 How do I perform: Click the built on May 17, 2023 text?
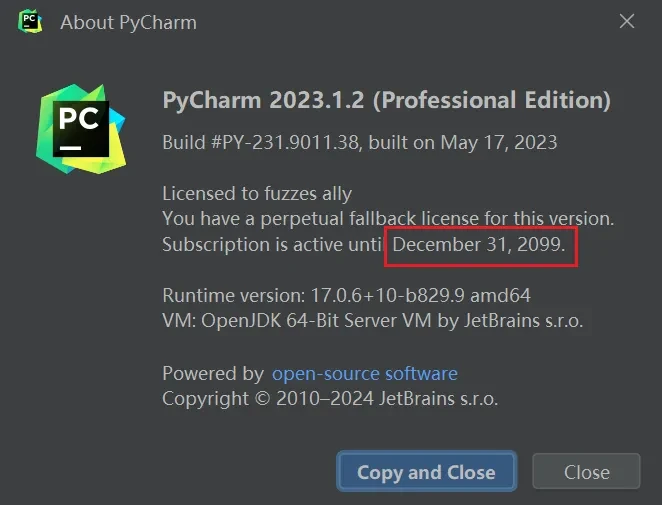click(462, 143)
